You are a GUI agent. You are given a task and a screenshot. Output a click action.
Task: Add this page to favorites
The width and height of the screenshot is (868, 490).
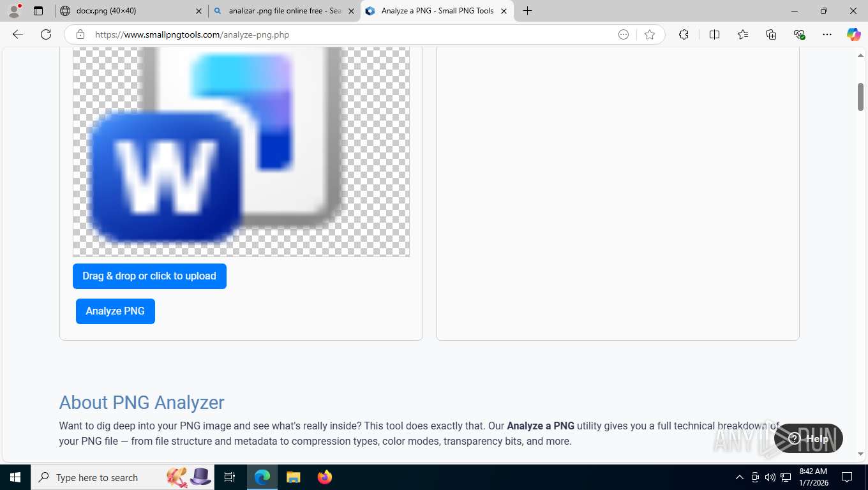tap(650, 34)
